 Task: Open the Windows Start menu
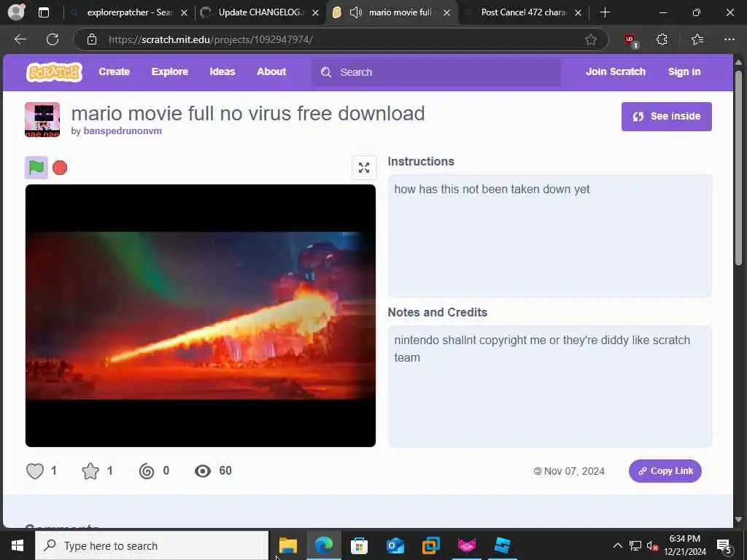pyautogui.click(x=18, y=545)
